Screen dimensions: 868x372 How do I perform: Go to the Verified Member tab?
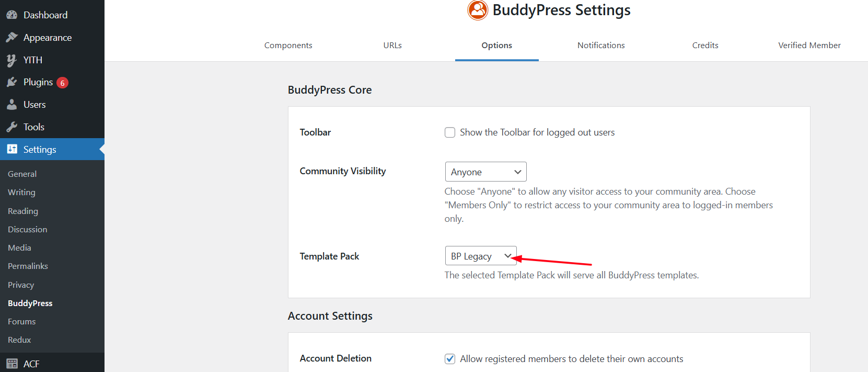click(809, 46)
